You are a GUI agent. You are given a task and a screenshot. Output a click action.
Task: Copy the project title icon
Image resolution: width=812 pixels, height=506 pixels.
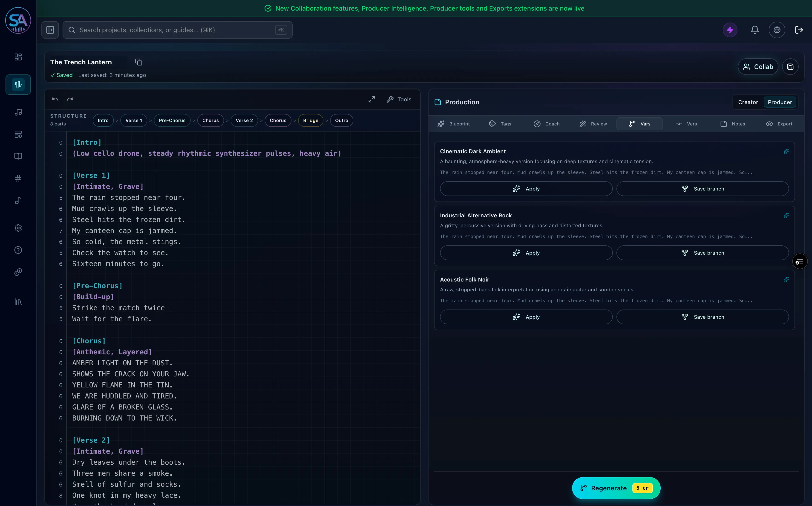point(139,62)
